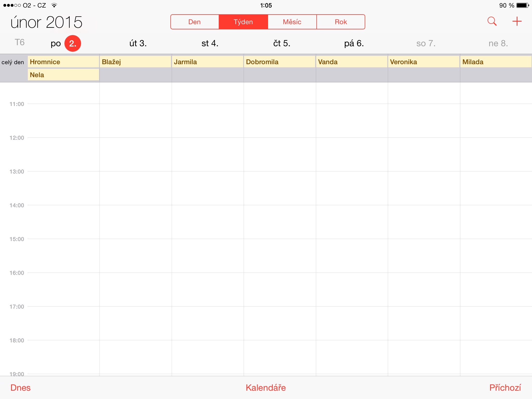Image resolution: width=532 pixels, height=399 pixels.
Task: Switch to Den view
Action: (195, 22)
